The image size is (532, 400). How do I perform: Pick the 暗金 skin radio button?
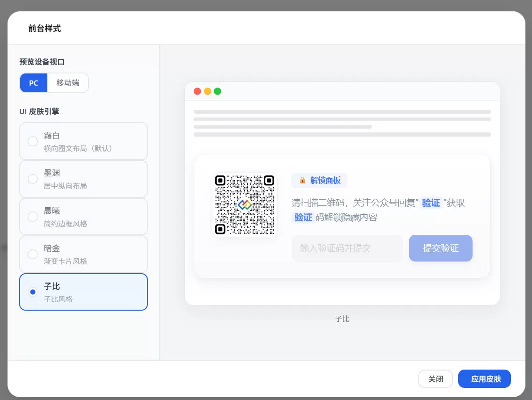point(33,254)
